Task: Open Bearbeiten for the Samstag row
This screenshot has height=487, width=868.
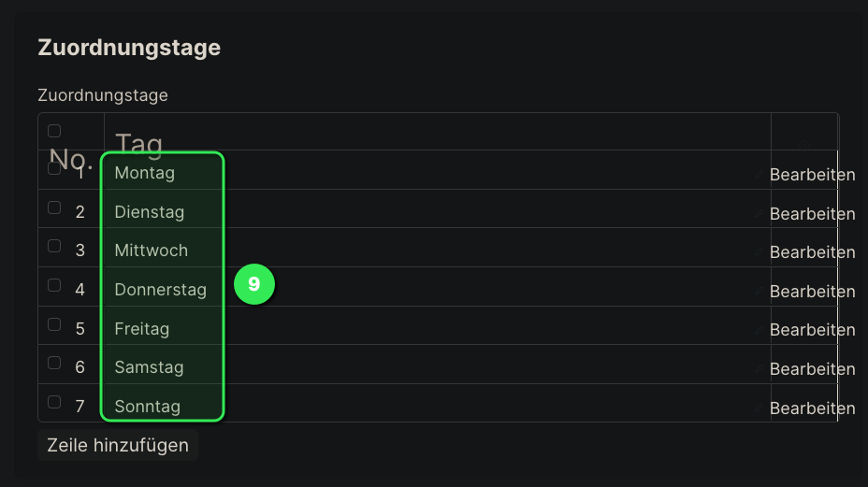Action: point(812,368)
